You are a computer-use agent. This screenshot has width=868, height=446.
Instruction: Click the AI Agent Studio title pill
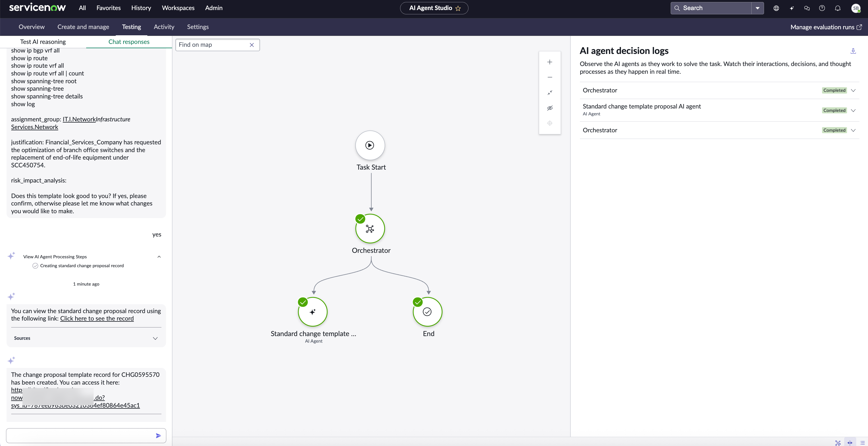tap(434, 8)
